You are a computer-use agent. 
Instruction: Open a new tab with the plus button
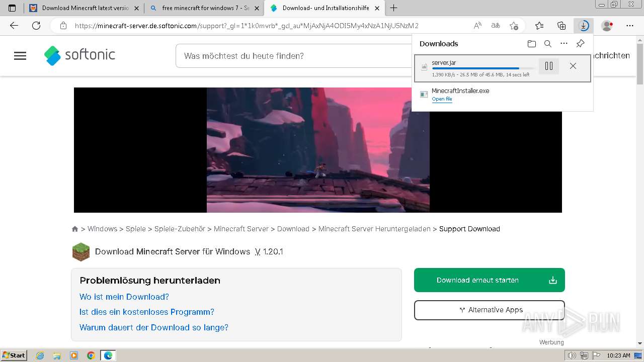tap(393, 8)
